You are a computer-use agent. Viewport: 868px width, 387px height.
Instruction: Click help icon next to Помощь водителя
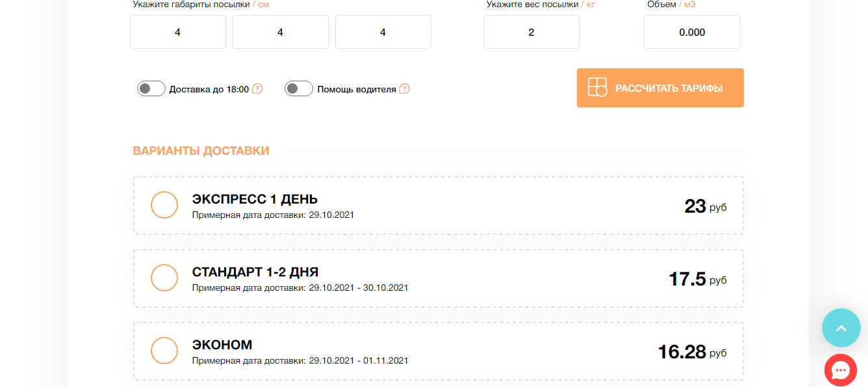click(x=404, y=88)
